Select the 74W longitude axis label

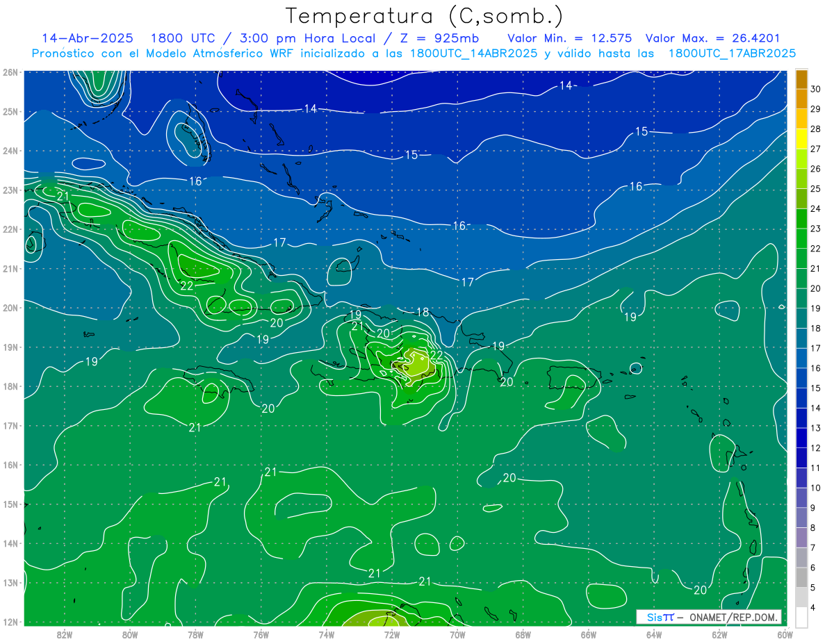point(326,634)
